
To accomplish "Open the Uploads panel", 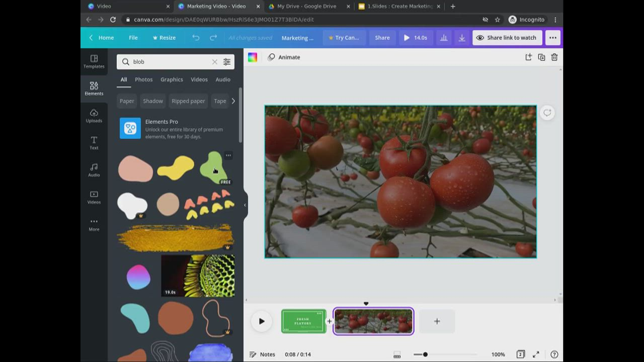I will pos(94,116).
